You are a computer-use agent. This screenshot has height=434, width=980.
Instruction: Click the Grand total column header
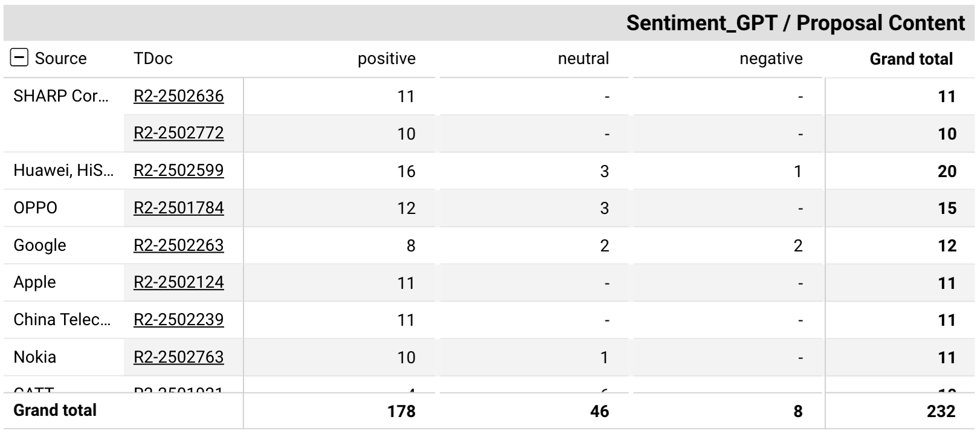tap(911, 59)
